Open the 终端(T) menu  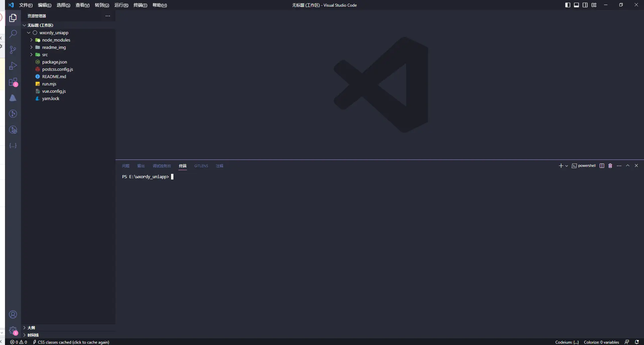click(140, 5)
